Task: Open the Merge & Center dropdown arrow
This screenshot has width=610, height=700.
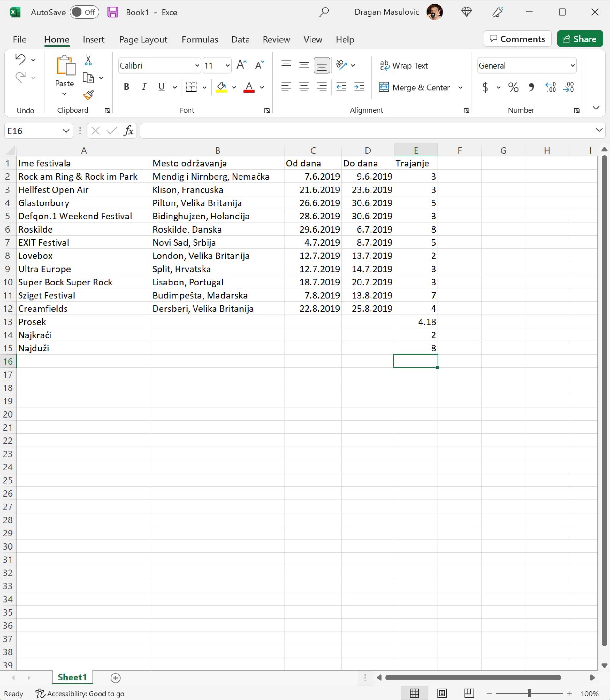Action: click(460, 88)
